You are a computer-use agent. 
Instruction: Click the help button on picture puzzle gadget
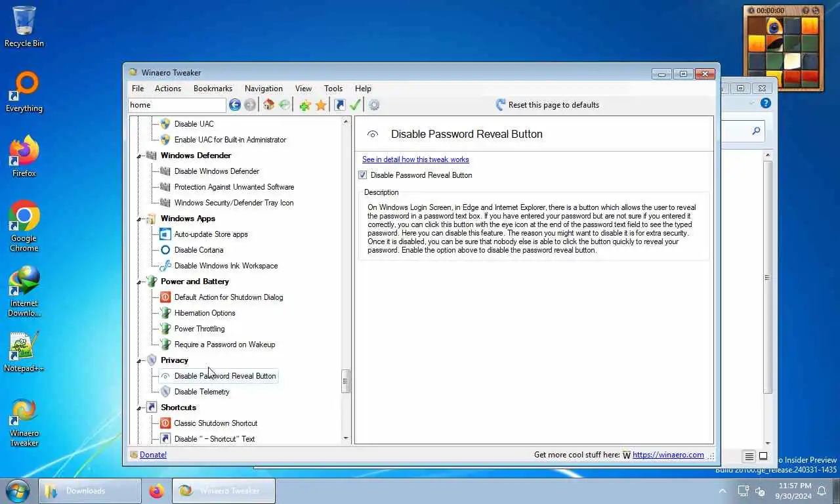[805, 10]
